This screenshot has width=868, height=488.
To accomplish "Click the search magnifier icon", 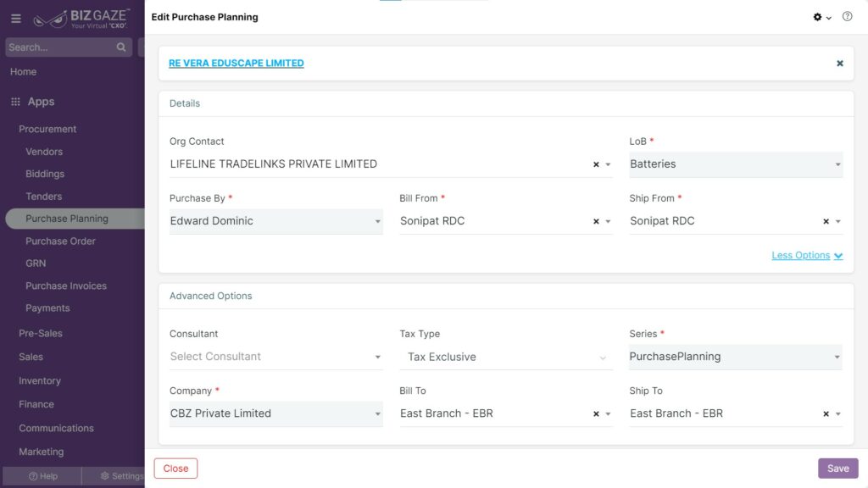I will 121,47.
